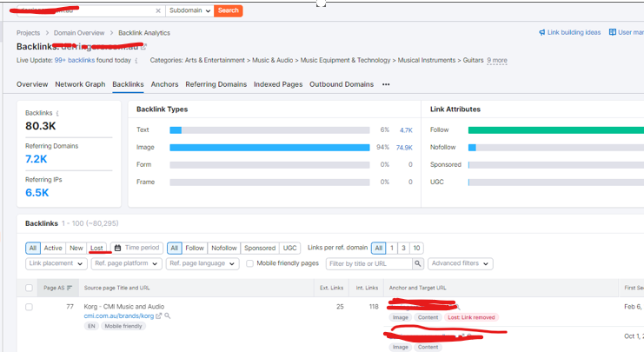
Task: Expand the 9 more categories link
Action: click(497, 60)
